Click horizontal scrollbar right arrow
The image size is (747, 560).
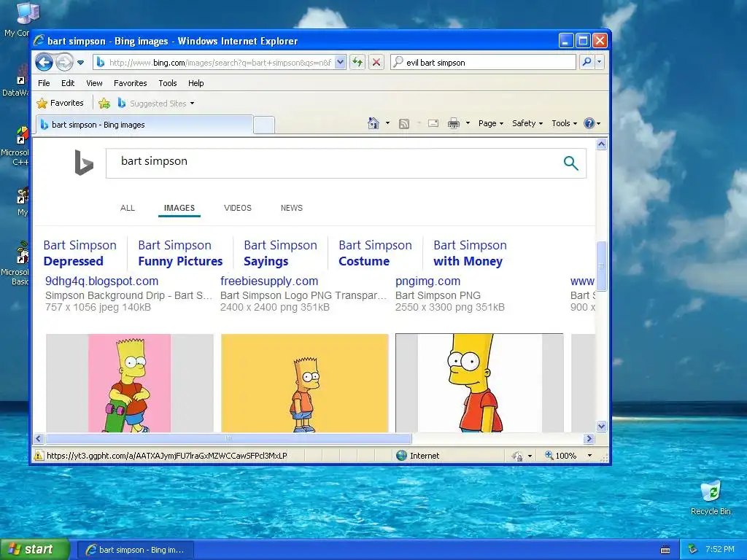589,438
